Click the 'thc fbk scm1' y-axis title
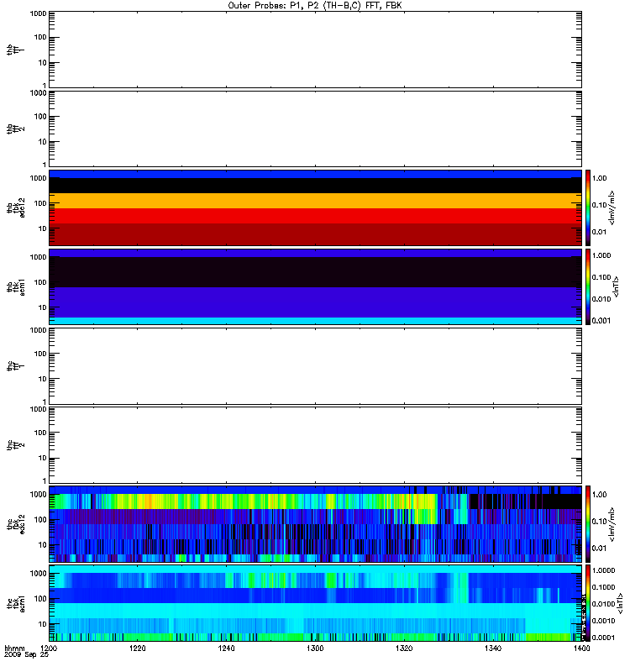Image resolution: width=630 pixels, height=672 pixels. click(x=16, y=603)
